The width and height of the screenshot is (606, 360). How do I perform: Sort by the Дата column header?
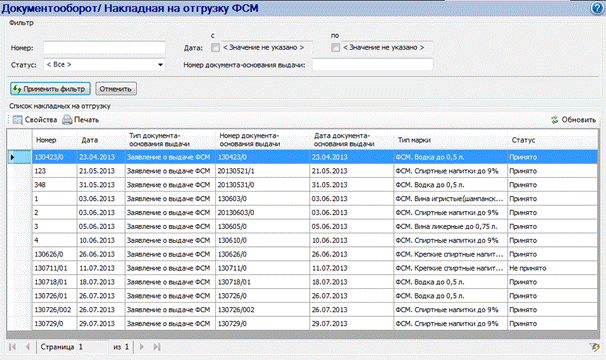pos(90,140)
